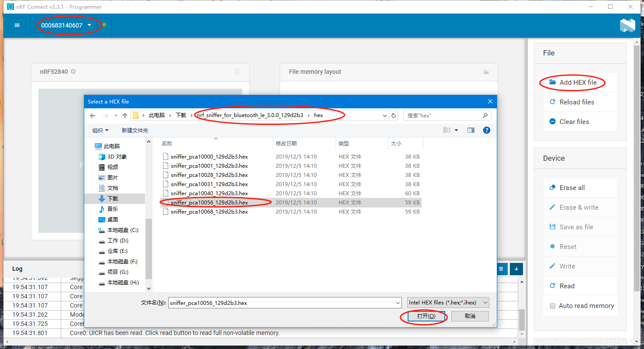Go back in the file dialog

(93, 115)
